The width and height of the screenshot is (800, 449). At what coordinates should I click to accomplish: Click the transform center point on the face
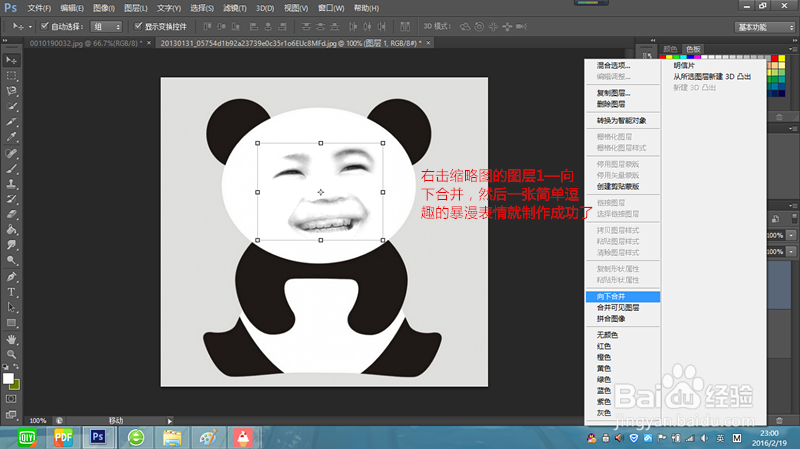tap(320, 192)
